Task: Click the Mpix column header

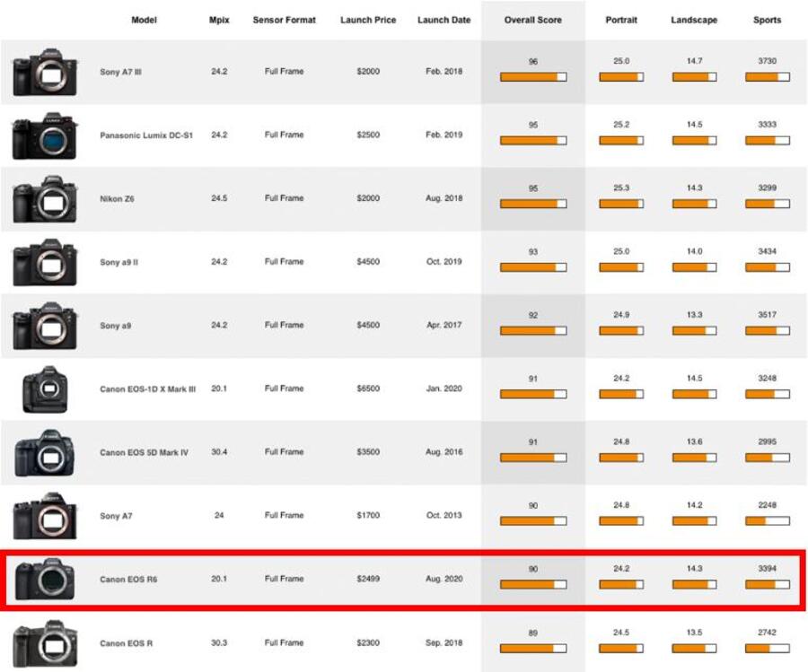Action: click(x=219, y=20)
